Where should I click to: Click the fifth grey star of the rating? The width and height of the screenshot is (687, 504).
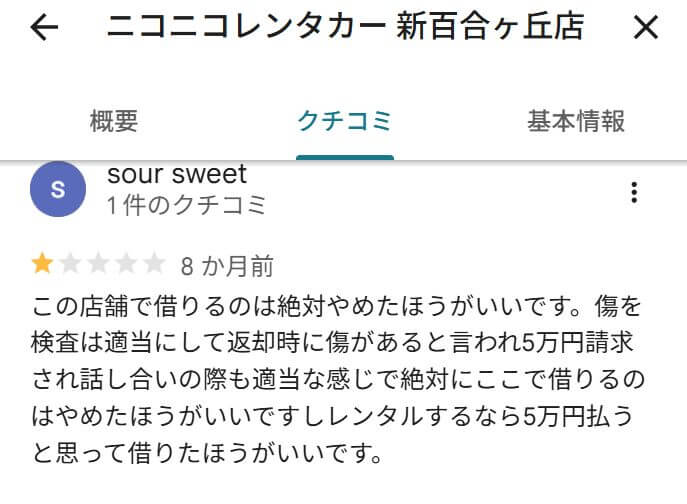(154, 264)
